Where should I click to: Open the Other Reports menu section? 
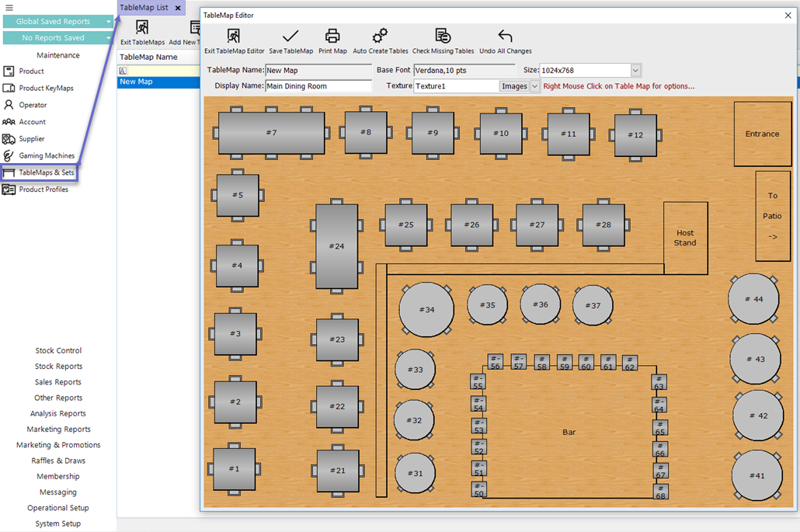click(58, 398)
